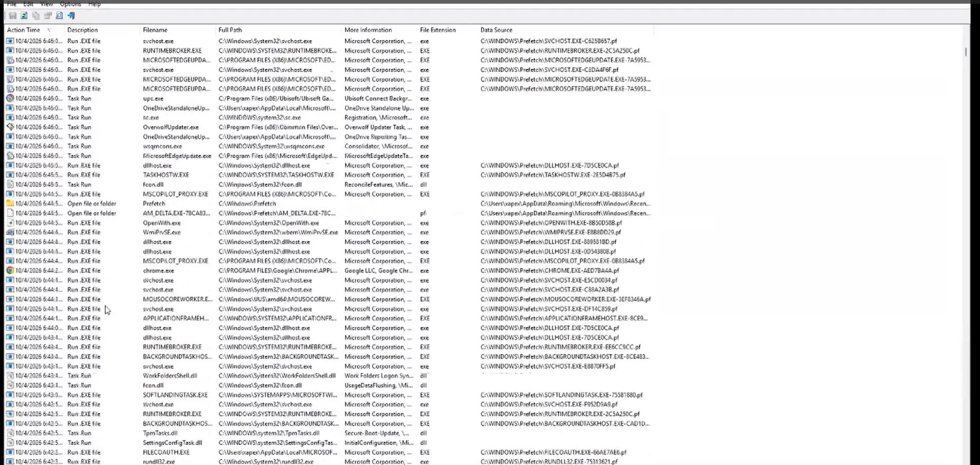Select the 'Ubisoft Connect Backgr...' information cell
This screenshot has height=465, width=980.
[x=378, y=99]
